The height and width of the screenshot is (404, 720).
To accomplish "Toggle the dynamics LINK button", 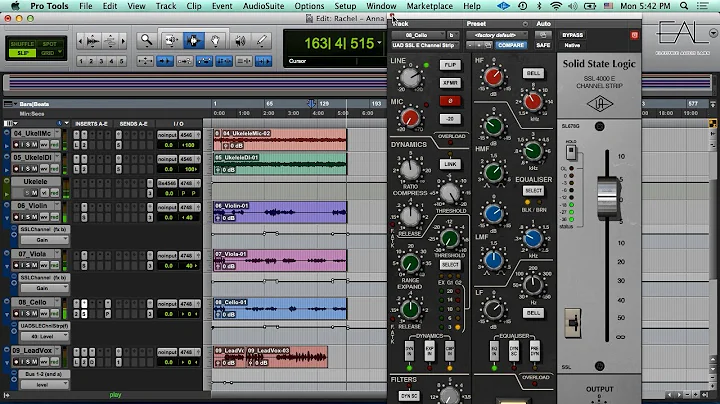I will click(450, 164).
